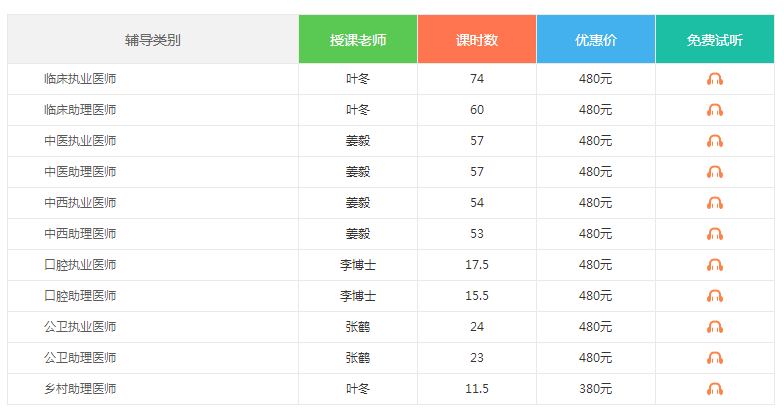Open headphone trial for 中医助理医师

pos(715,172)
